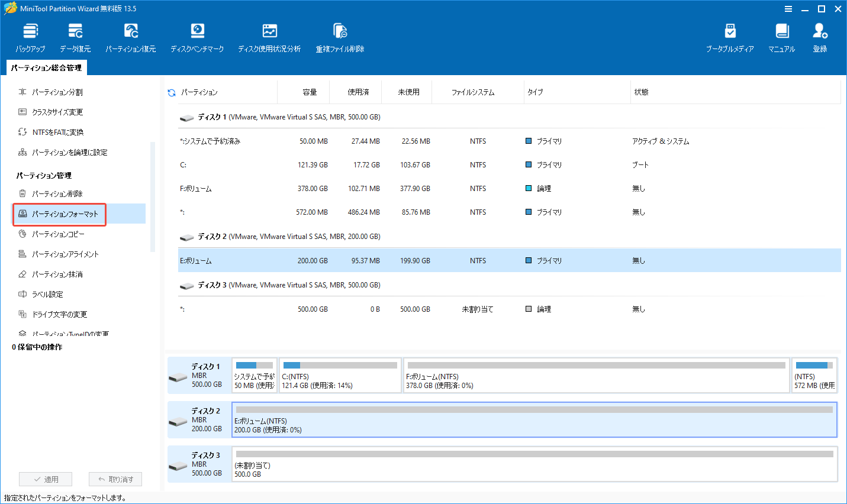Open ディスク使用状況分析 (Space Analyzer)
The image size is (847, 504).
[x=269, y=35]
